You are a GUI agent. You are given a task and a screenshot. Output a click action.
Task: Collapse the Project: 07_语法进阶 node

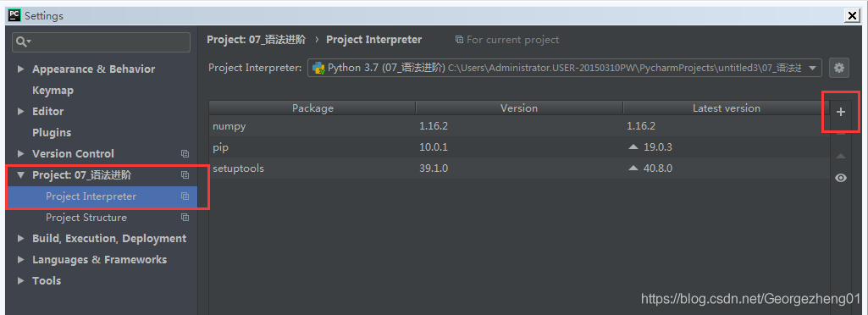click(x=21, y=175)
